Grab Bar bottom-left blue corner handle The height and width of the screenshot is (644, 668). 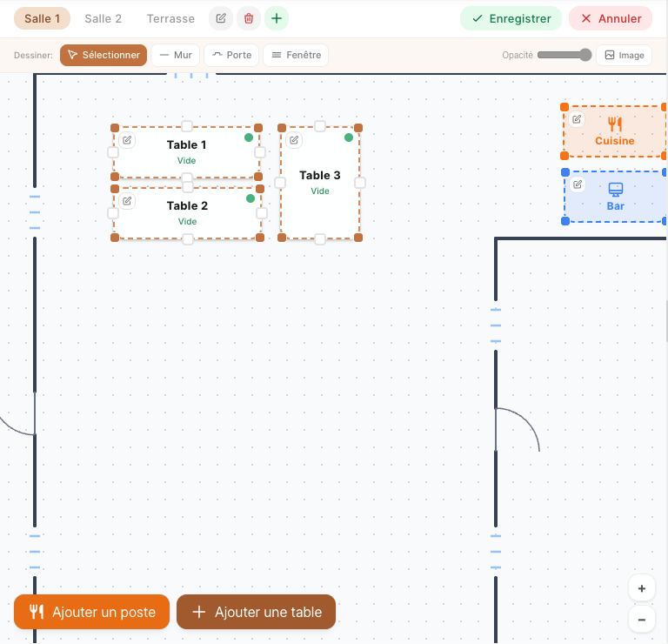point(565,221)
